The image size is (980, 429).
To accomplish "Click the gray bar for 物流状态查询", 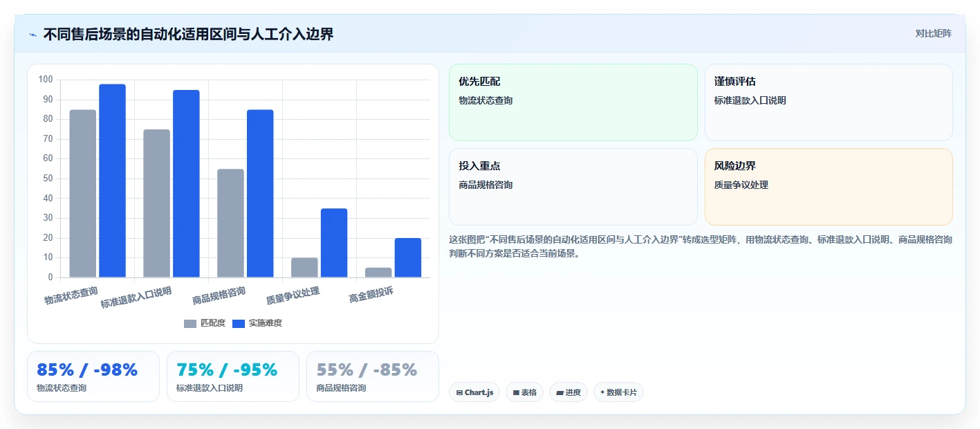I will click(83, 194).
